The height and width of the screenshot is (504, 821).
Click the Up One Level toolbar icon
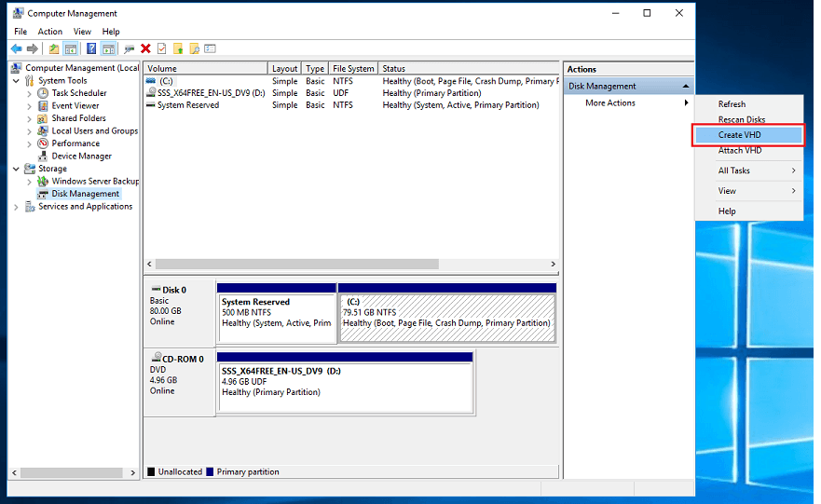coord(54,48)
